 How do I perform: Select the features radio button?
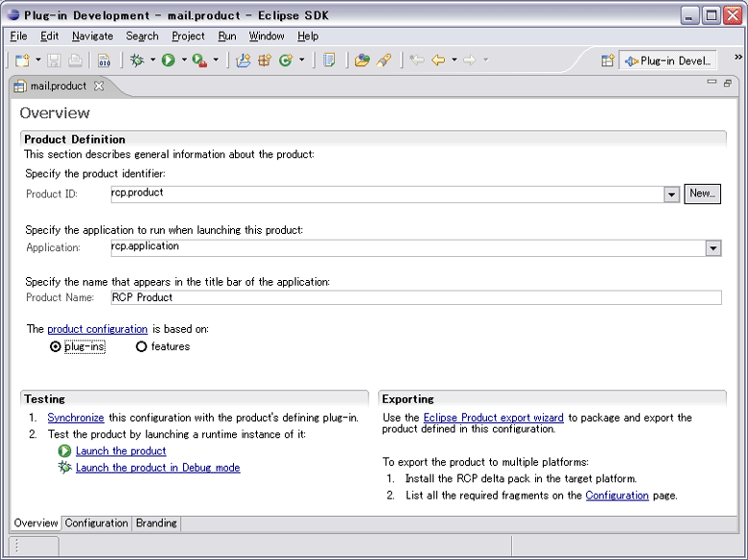(x=141, y=347)
